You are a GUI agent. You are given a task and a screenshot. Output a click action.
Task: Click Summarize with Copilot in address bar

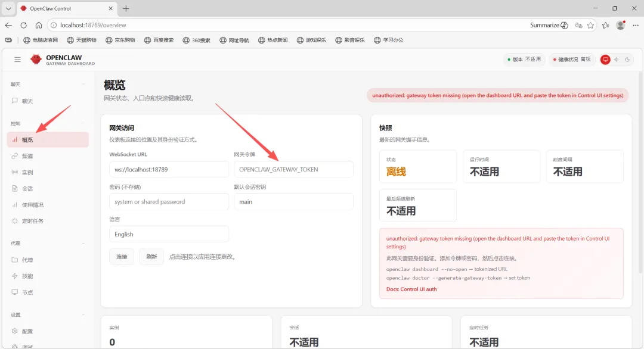(549, 25)
